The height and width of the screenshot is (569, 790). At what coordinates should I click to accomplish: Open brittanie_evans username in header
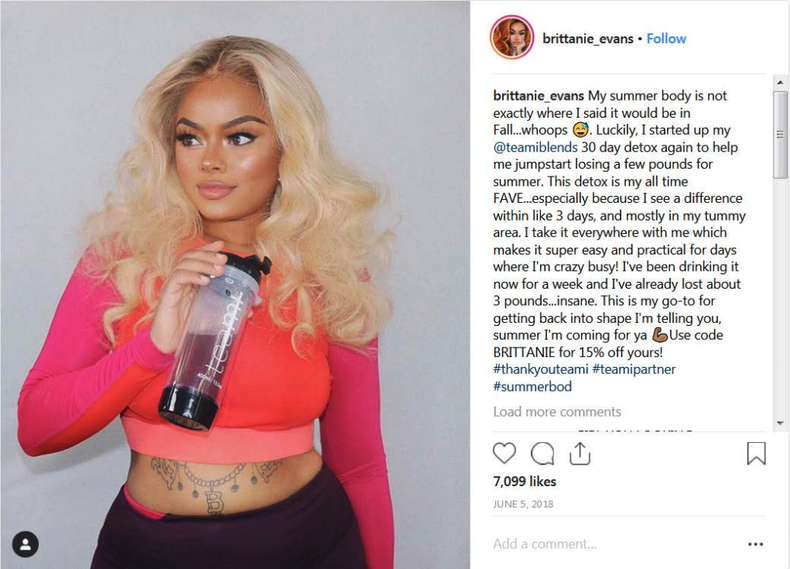[x=587, y=39]
